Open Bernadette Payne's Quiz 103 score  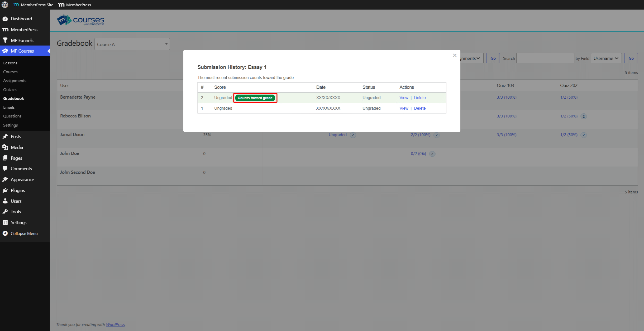pos(506,97)
